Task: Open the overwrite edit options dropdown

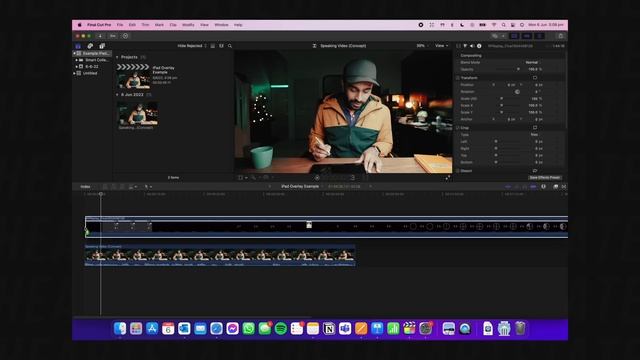Action: click(133, 187)
